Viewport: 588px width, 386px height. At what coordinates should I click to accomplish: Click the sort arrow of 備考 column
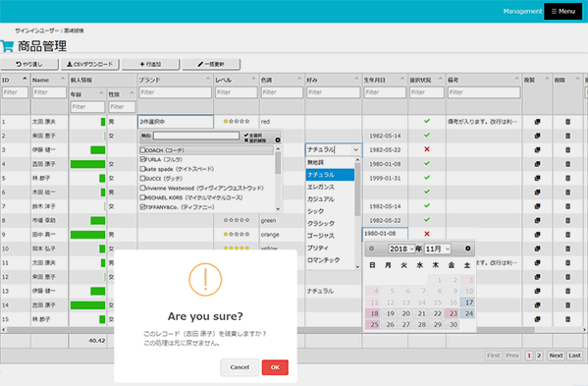point(516,79)
